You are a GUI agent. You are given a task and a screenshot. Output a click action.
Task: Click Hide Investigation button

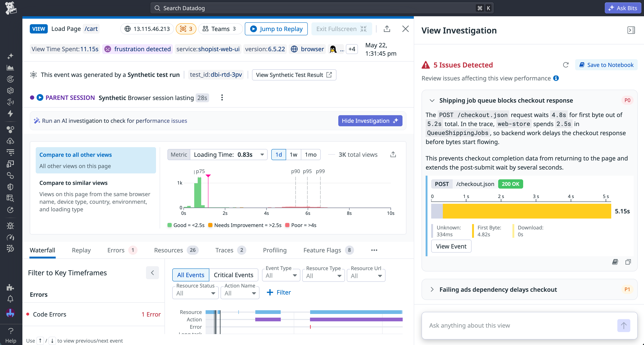(370, 121)
